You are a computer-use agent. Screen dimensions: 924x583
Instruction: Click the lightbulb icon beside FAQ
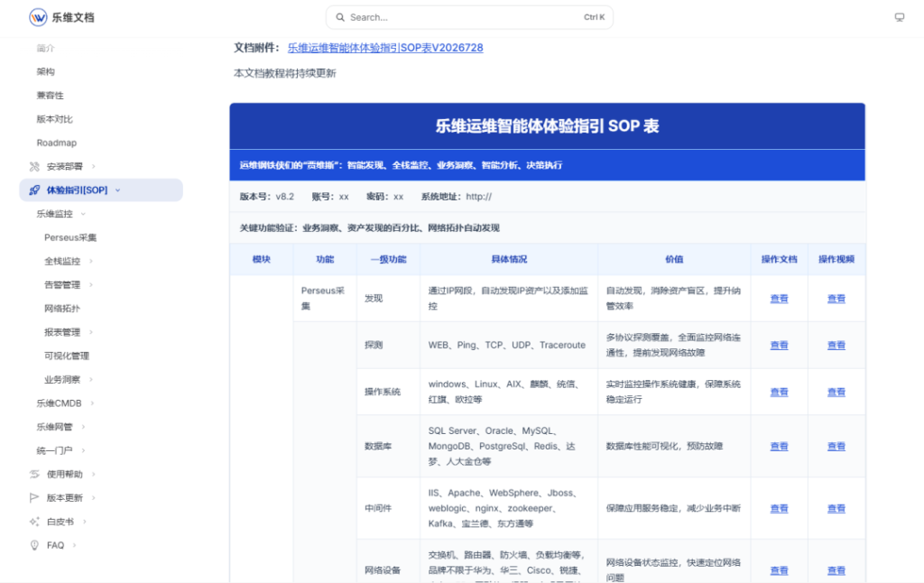(x=34, y=545)
